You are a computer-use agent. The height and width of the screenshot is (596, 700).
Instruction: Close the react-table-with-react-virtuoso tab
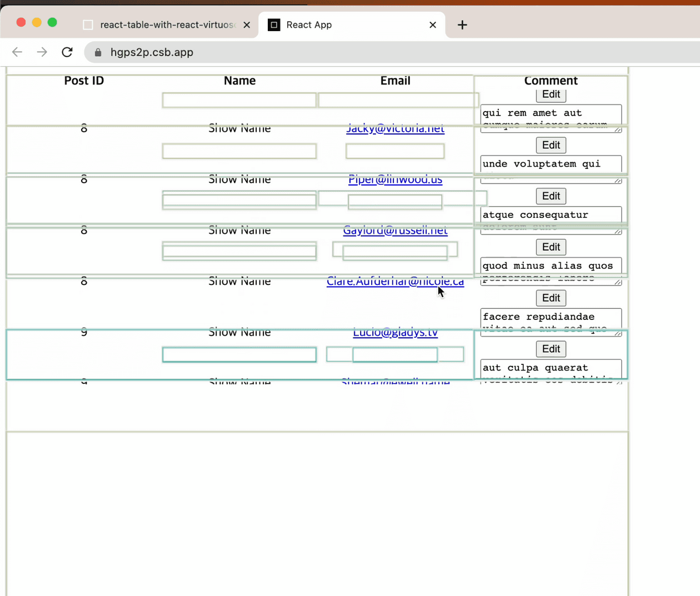coord(247,25)
